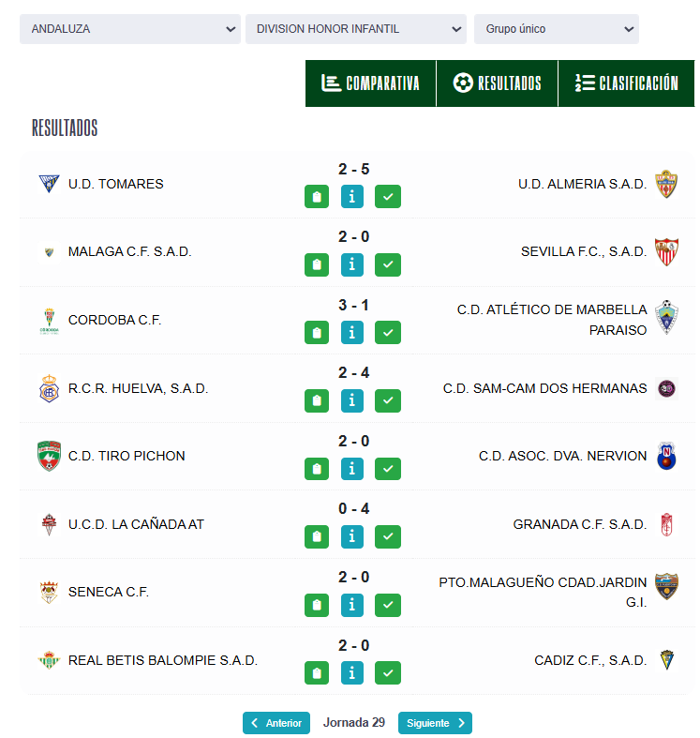
Task: Open the Clasificación tab
Action: click(x=627, y=83)
